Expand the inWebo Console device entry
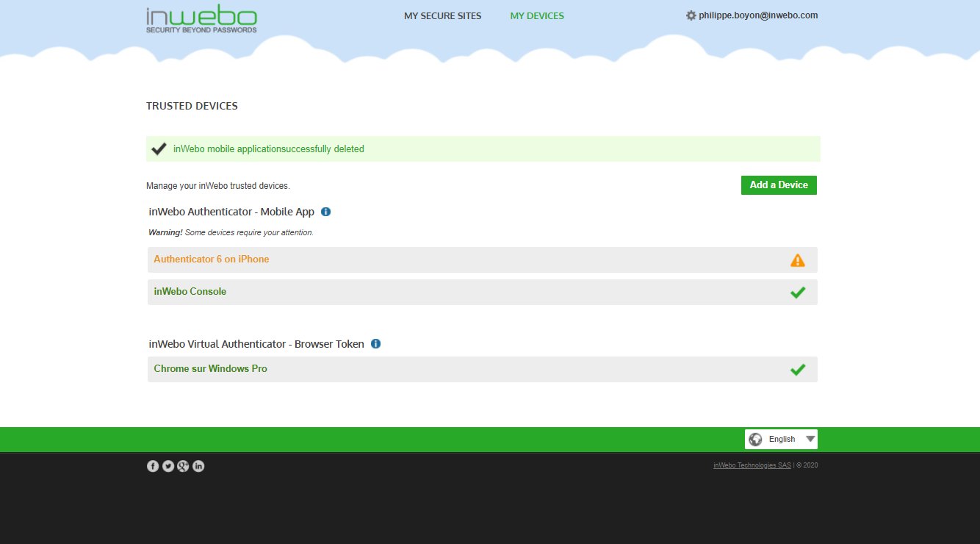This screenshot has height=544, width=980. (190, 292)
